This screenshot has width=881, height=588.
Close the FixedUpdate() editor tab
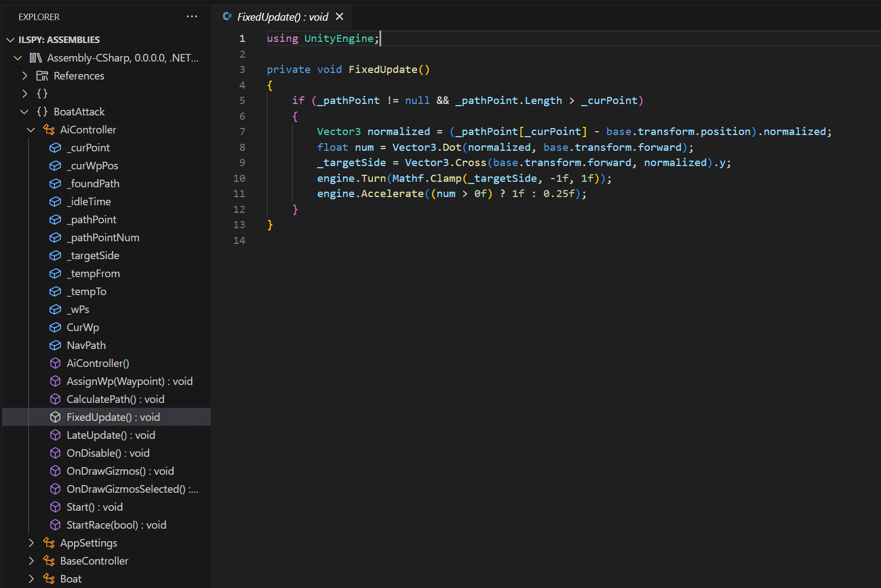coord(340,17)
